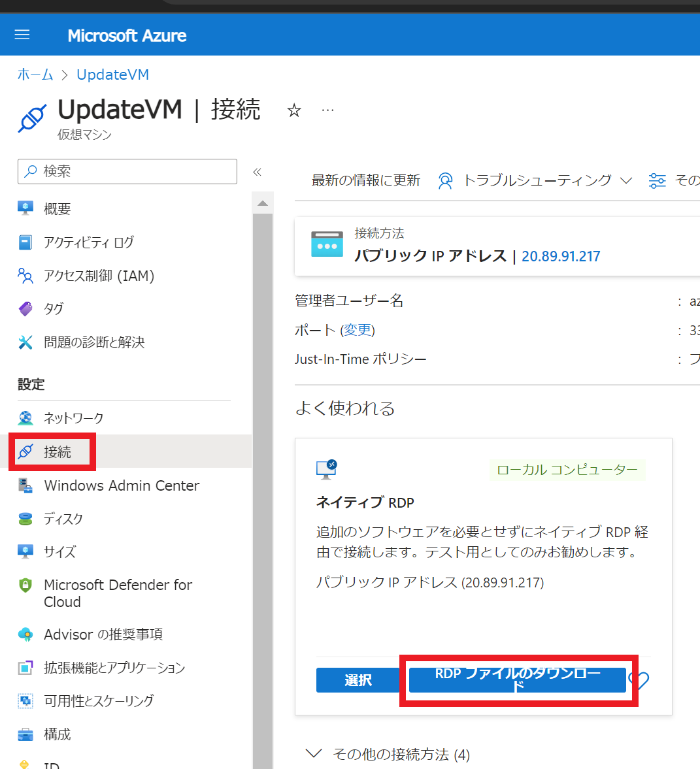This screenshot has width=700, height=769.
Task: Click the 概要 monitor icon
Action: pos(25,208)
